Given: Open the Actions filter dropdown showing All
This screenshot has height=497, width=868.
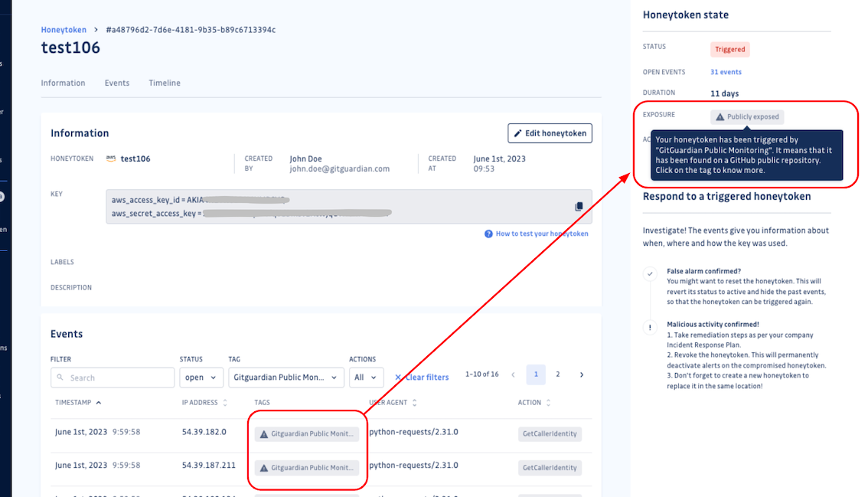Looking at the screenshot, I should (367, 377).
